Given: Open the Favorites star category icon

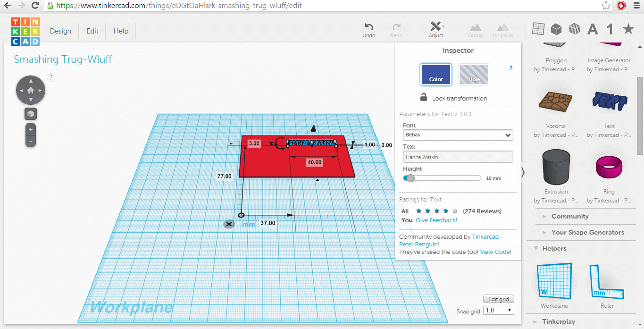Looking at the screenshot, I should click(628, 29).
